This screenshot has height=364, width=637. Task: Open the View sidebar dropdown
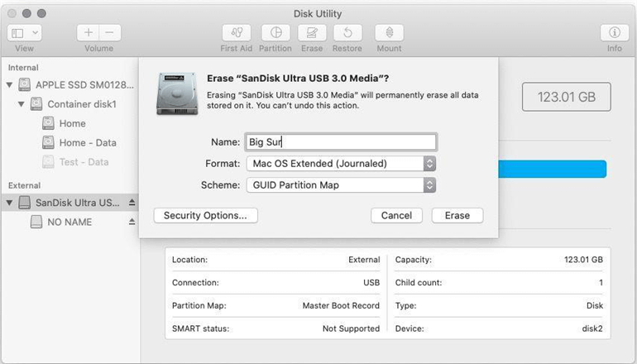(24, 32)
